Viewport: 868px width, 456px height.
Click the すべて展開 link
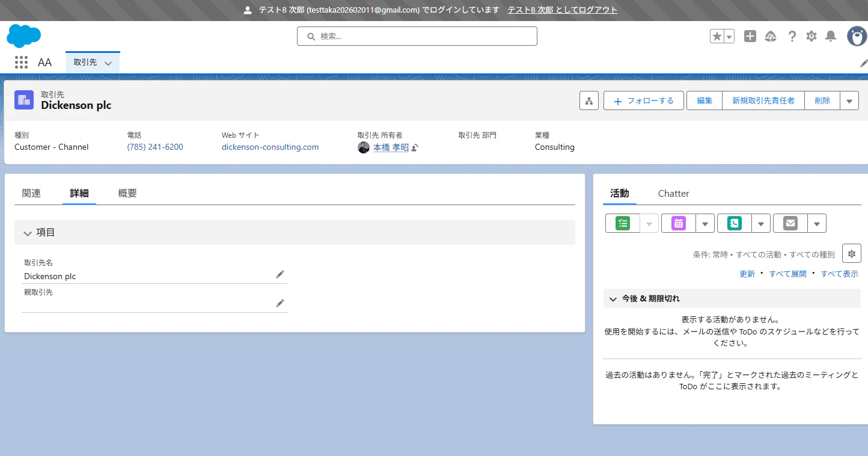pos(788,274)
